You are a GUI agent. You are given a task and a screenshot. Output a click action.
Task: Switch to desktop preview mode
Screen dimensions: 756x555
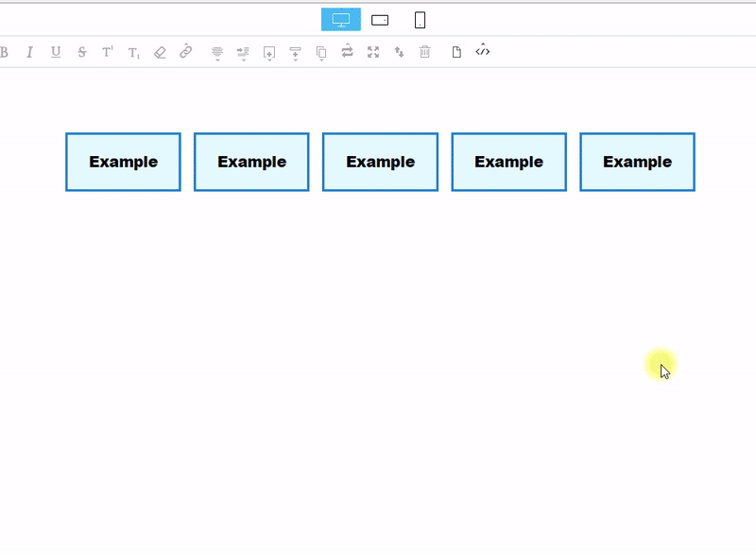coord(341,20)
